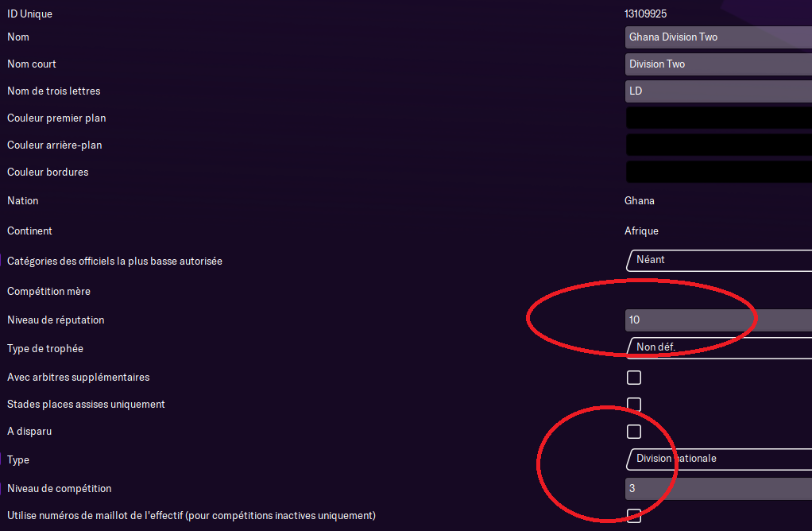Viewport: 812px width, 531px height.
Task: Click the "Niveau de compétition" label
Action: [60, 489]
